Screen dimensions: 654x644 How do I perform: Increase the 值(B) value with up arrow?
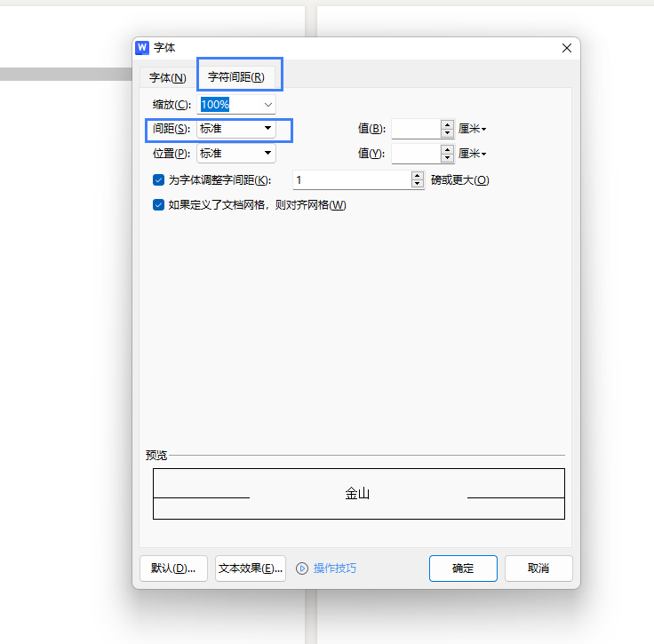coord(448,124)
